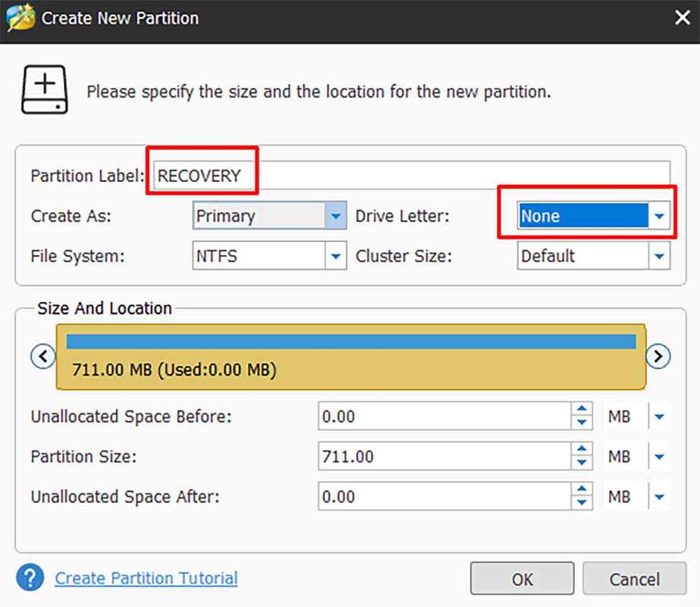Open the Drive Letter dropdown

tap(659, 215)
